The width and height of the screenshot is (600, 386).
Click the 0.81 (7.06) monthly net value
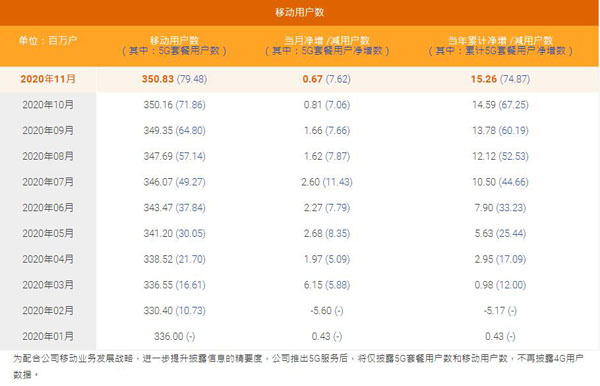tap(327, 105)
